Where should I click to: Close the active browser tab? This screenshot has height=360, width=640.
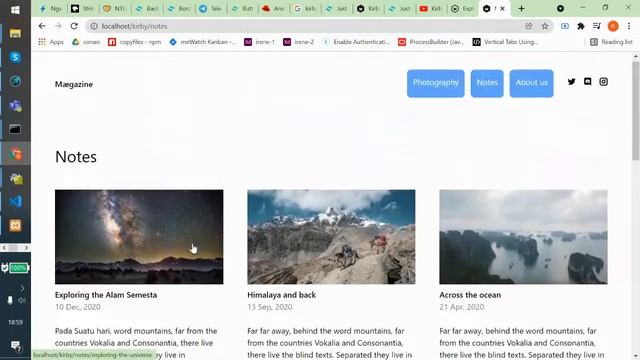502,9
